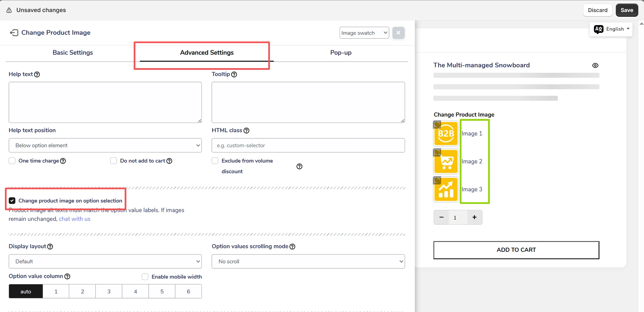The height and width of the screenshot is (312, 644).
Task: Open the Pop-up tab
Action: [341, 53]
